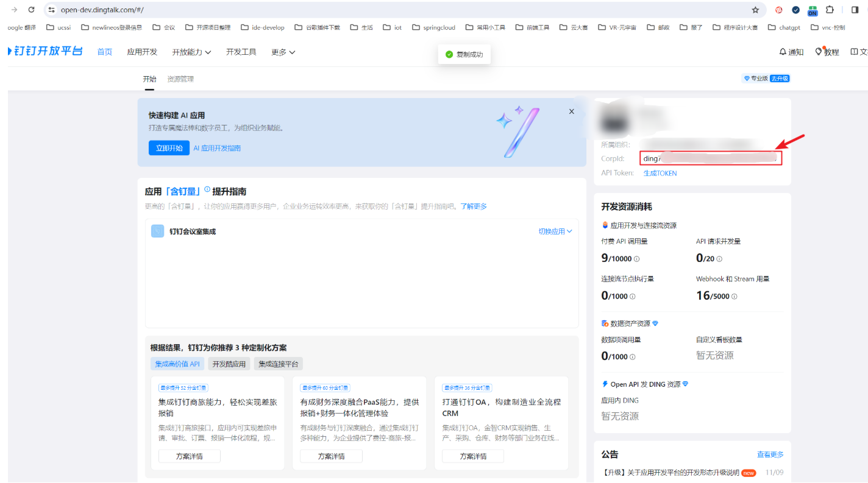
Task: Click info icon next to 含钉量
Action: tap(207, 190)
